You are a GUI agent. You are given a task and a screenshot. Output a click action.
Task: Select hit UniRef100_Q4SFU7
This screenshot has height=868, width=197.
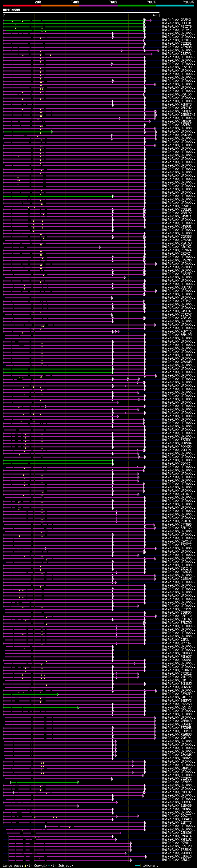(177, 311)
